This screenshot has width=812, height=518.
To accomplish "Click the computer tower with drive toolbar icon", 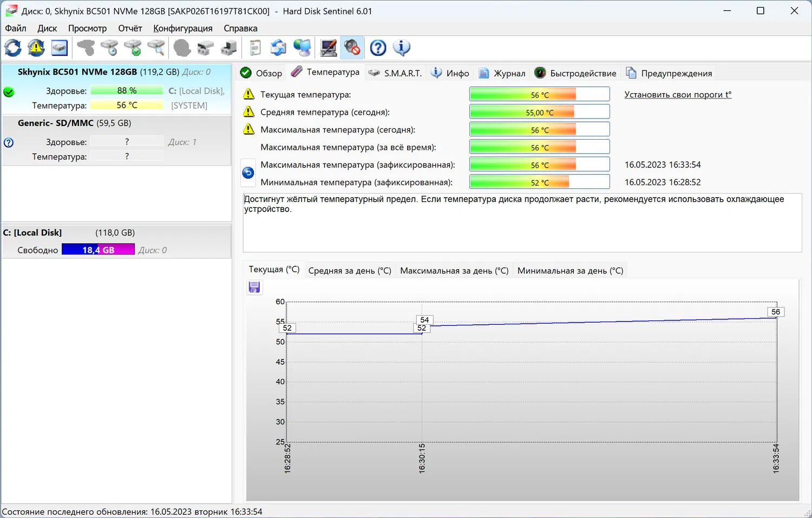I will pos(229,48).
